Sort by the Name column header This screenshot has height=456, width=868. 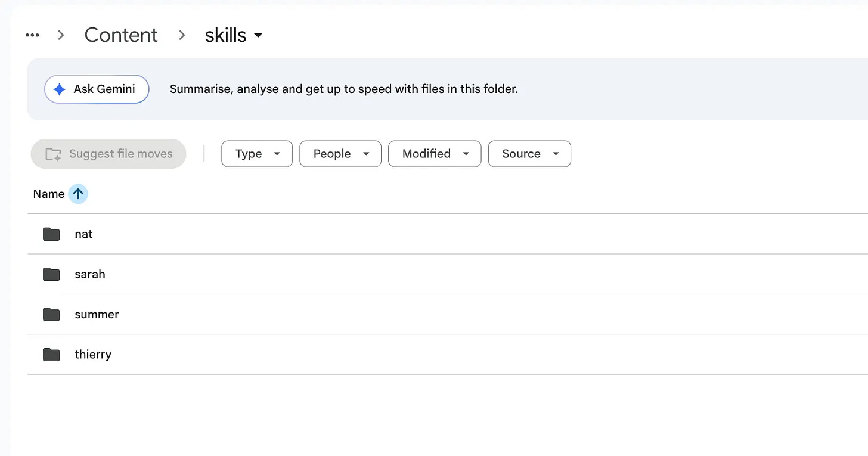(49, 194)
